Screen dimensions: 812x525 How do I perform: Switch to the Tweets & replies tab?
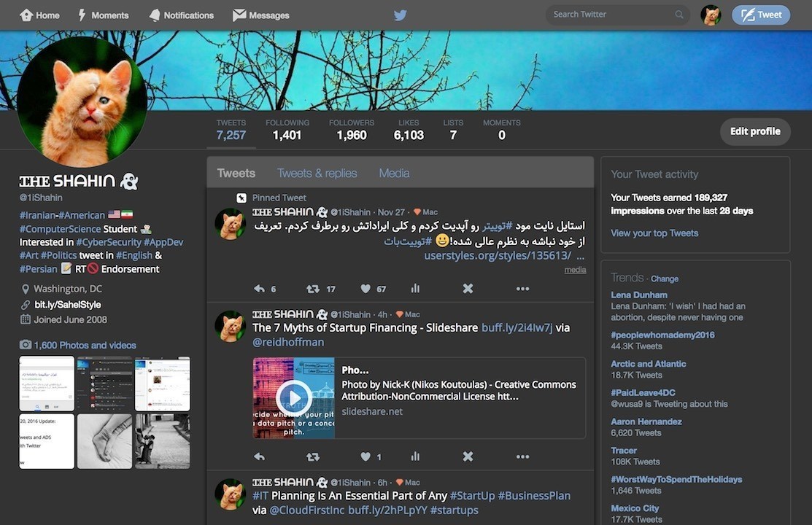(317, 173)
